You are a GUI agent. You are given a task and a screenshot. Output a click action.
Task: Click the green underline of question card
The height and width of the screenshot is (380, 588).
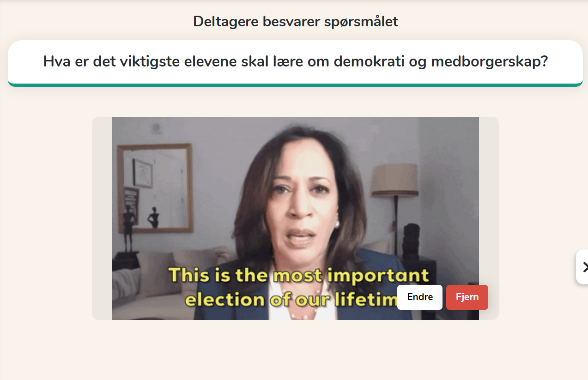[x=295, y=84]
